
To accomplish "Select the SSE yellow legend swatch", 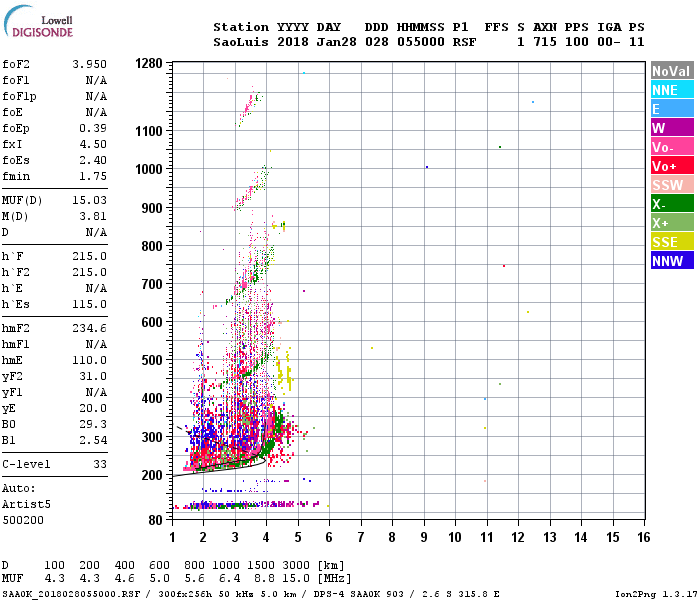I will coord(672,242).
